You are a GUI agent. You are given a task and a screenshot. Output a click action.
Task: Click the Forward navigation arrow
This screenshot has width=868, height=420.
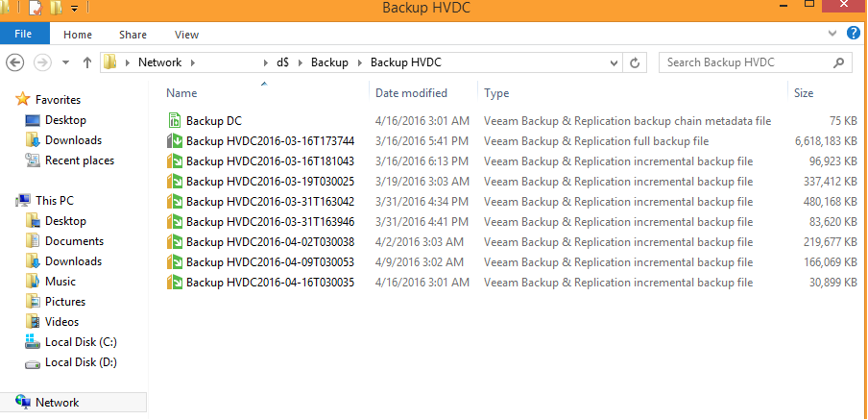pos(42,62)
